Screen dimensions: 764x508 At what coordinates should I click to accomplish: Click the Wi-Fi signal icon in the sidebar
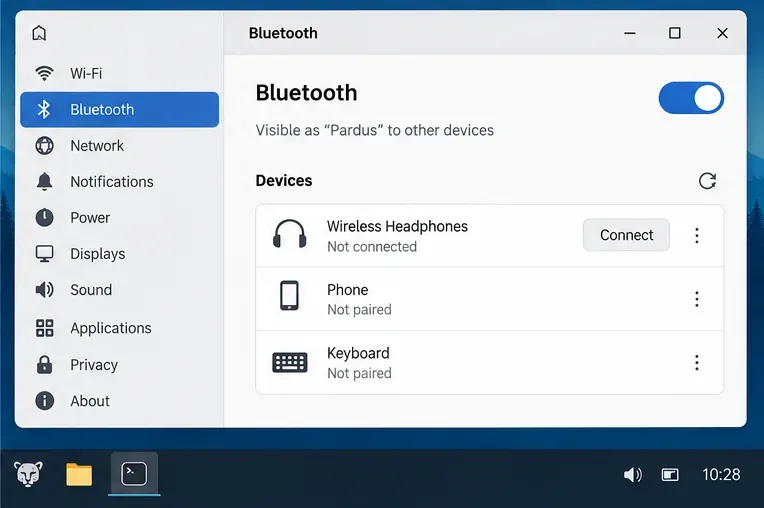click(x=44, y=73)
